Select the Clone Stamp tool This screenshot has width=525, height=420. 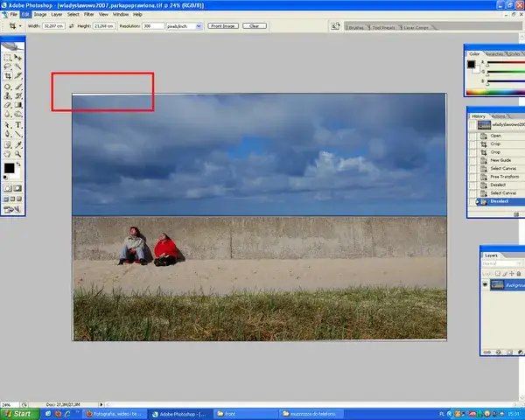[8, 95]
